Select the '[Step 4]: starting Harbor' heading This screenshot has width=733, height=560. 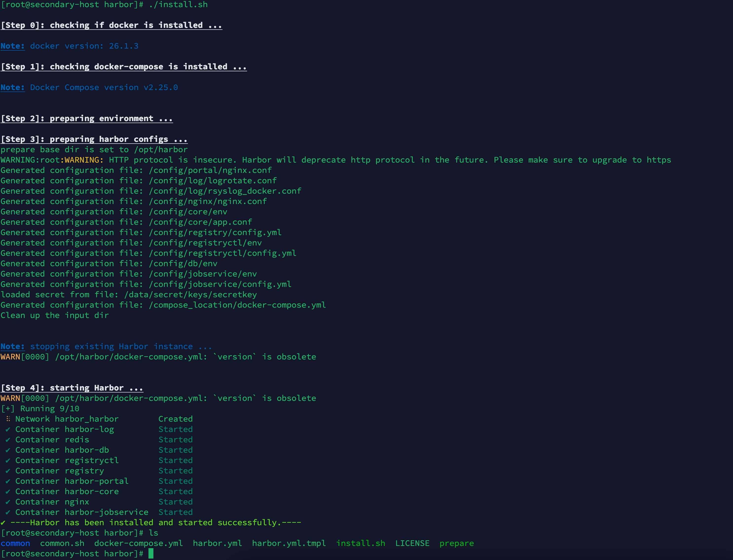[72, 388]
